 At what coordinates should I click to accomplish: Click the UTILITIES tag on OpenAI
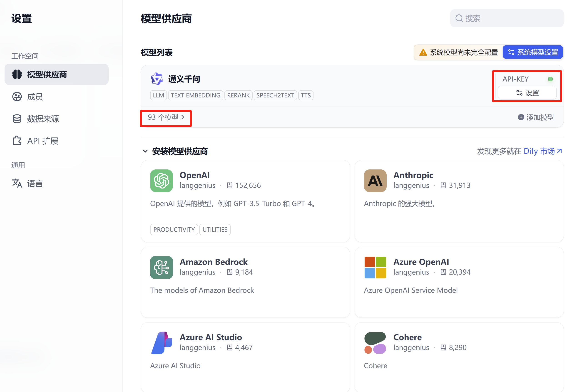(x=215, y=230)
